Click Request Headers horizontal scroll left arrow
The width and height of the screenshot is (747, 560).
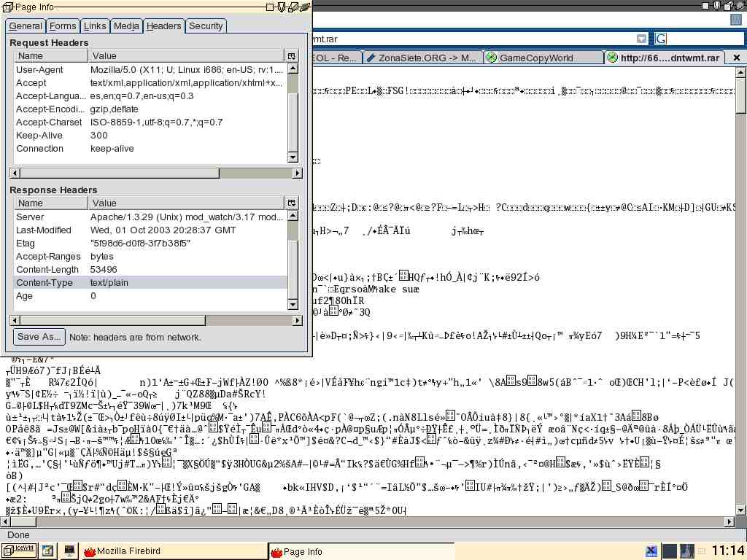(15, 173)
